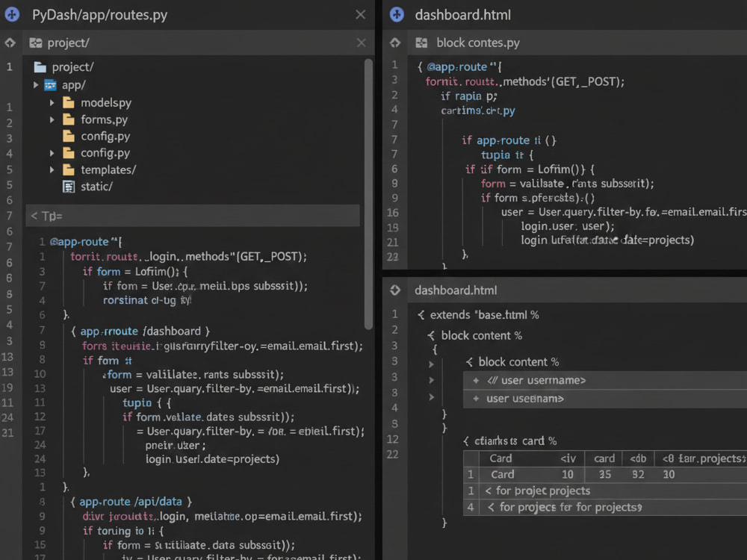Image resolution: width=747 pixels, height=560 pixels.
Task: Expand the forms.py tree arrow
Action: click(52, 119)
